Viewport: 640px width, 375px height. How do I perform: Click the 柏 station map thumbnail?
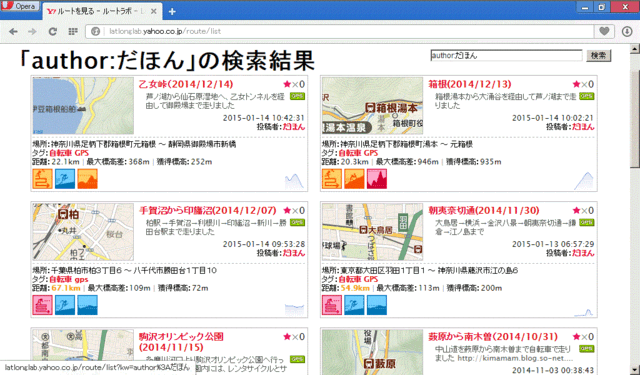(83, 232)
